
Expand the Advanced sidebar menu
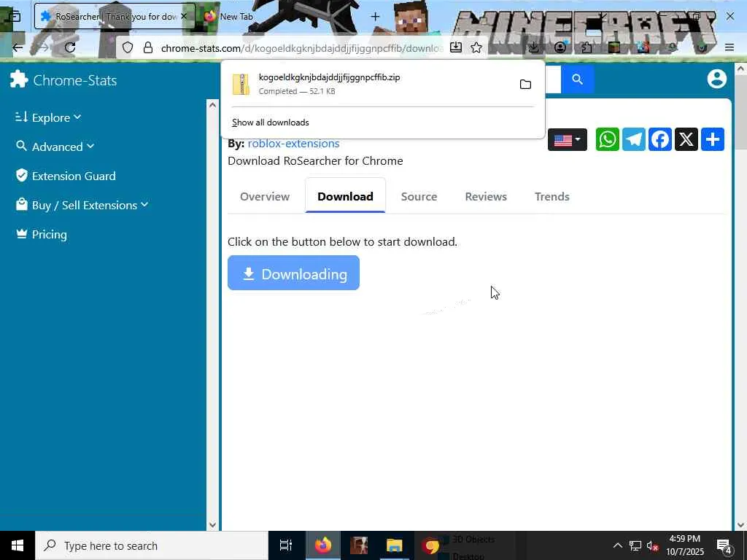(54, 147)
